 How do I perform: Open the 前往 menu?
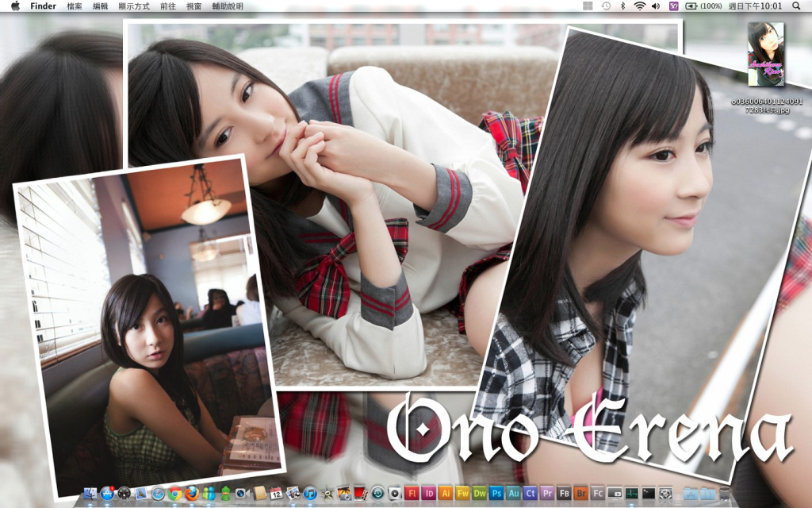[x=168, y=6]
